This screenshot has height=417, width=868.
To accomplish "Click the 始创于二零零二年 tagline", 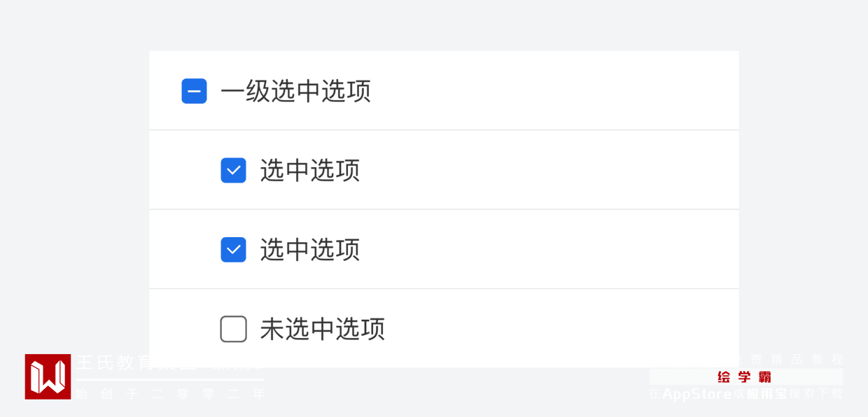I will point(171,395).
